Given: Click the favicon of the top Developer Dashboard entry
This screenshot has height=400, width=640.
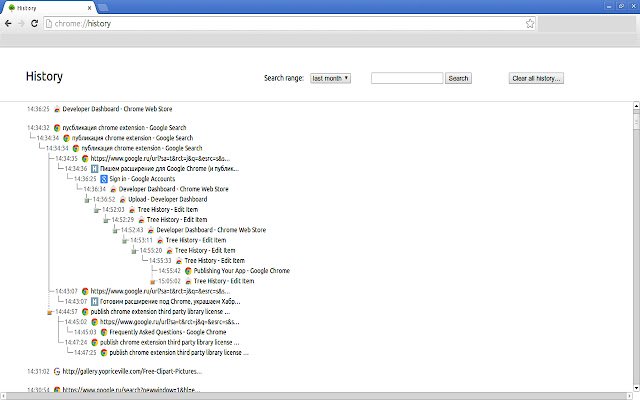Looking at the screenshot, I should coord(57,109).
